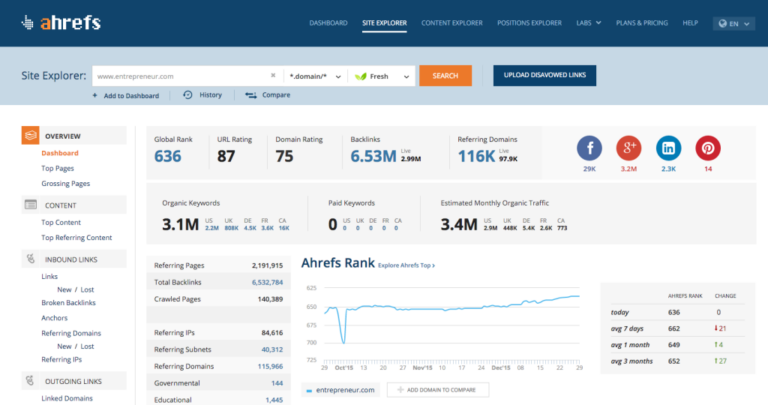The width and height of the screenshot is (768, 405).
Task: Open the LinkedIn shares icon
Action: click(669, 148)
